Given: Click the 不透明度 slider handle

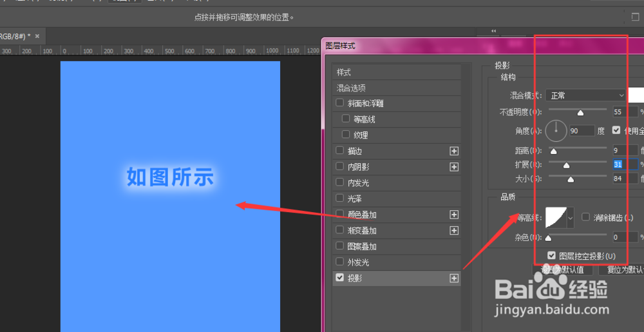Looking at the screenshot, I should click(x=580, y=113).
